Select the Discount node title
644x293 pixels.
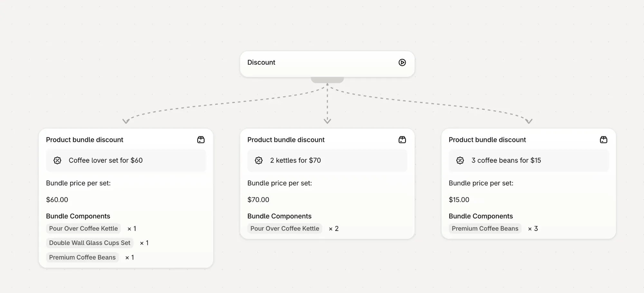[x=261, y=62]
